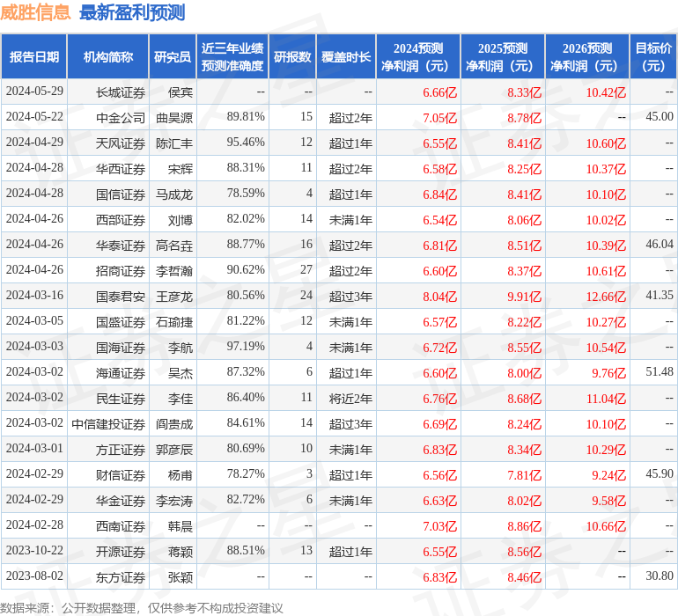Select researcher name 蒋颖
The width and height of the screenshot is (678, 616).
pyautogui.click(x=181, y=551)
